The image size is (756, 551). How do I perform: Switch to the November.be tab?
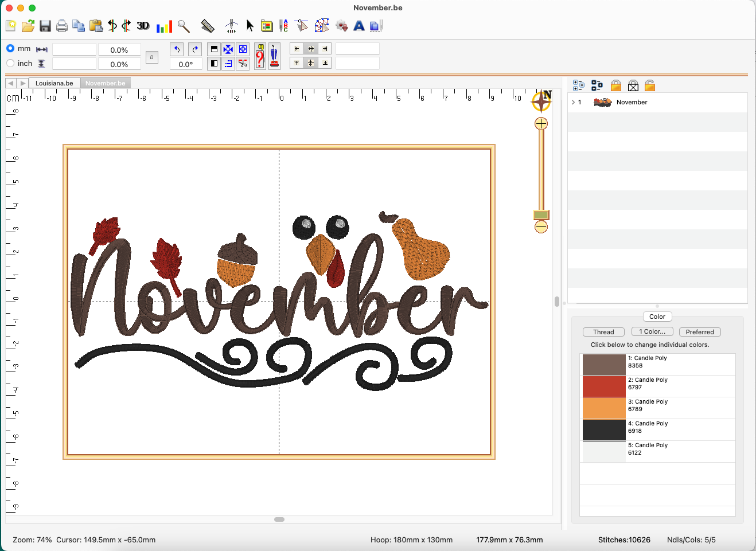pyautogui.click(x=105, y=83)
